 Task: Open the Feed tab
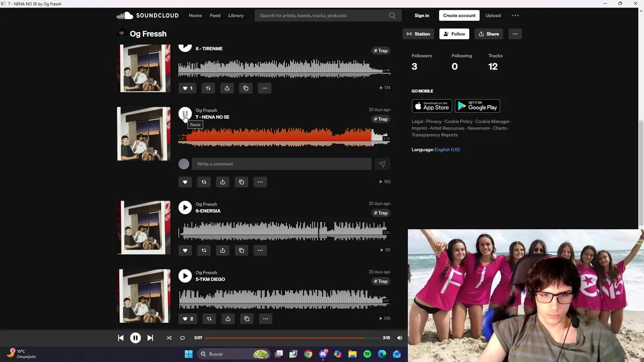coord(215,16)
